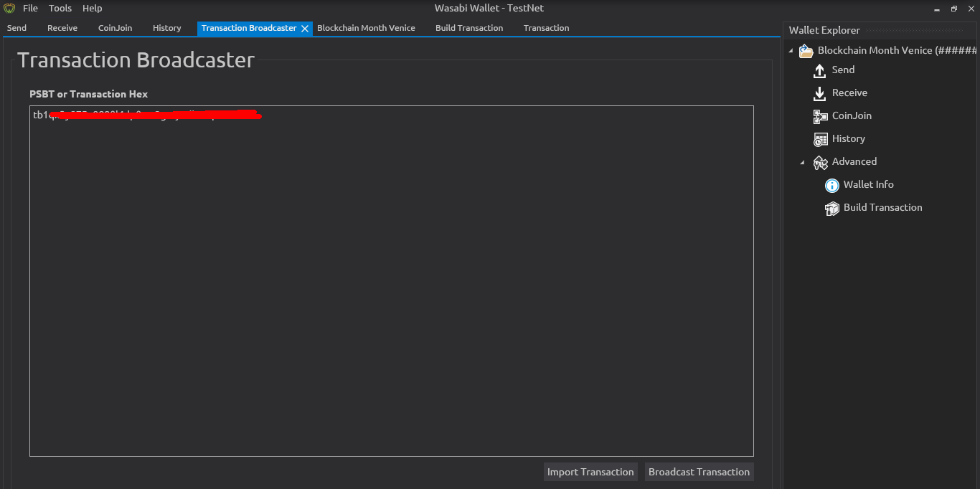980x489 pixels.
Task: Switch to the History tab
Action: [166, 28]
